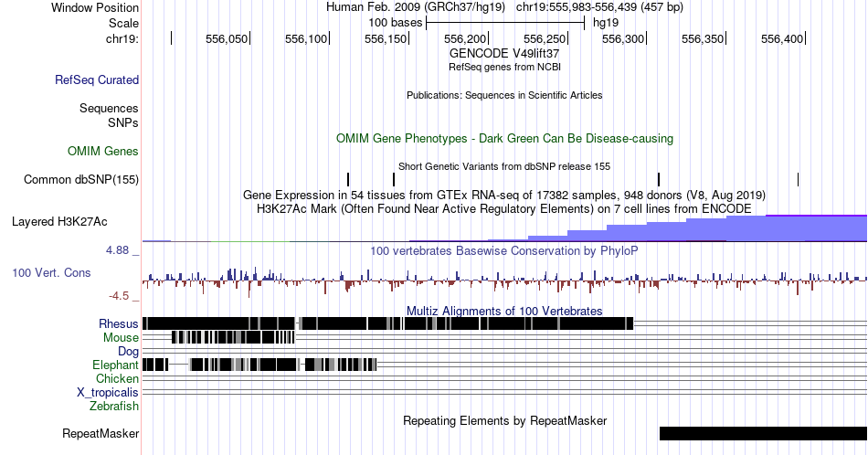The image size is (868, 455).
Task: Click the H3K27Ac Mark track title
Action: pyautogui.click(x=504, y=208)
